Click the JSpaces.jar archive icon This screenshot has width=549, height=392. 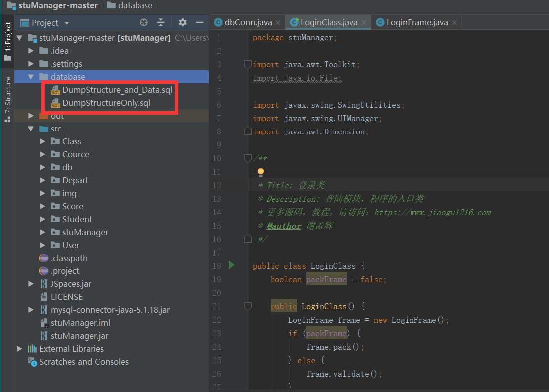point(44,284)
